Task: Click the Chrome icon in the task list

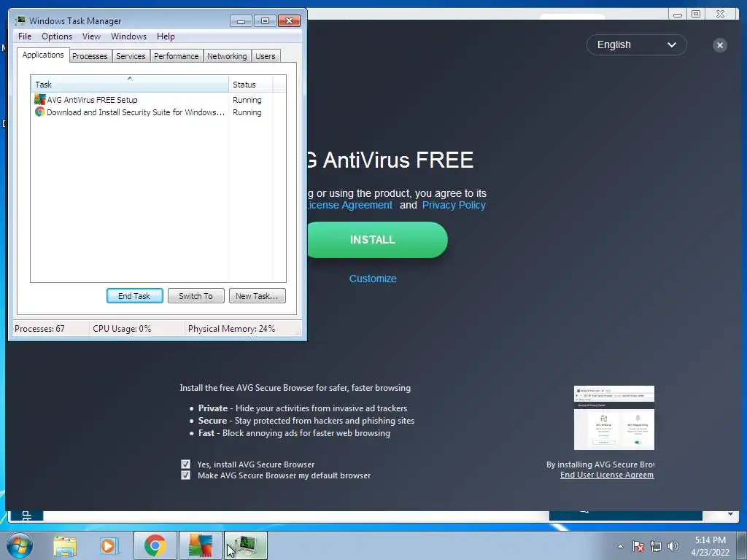Action: (40, 112)
